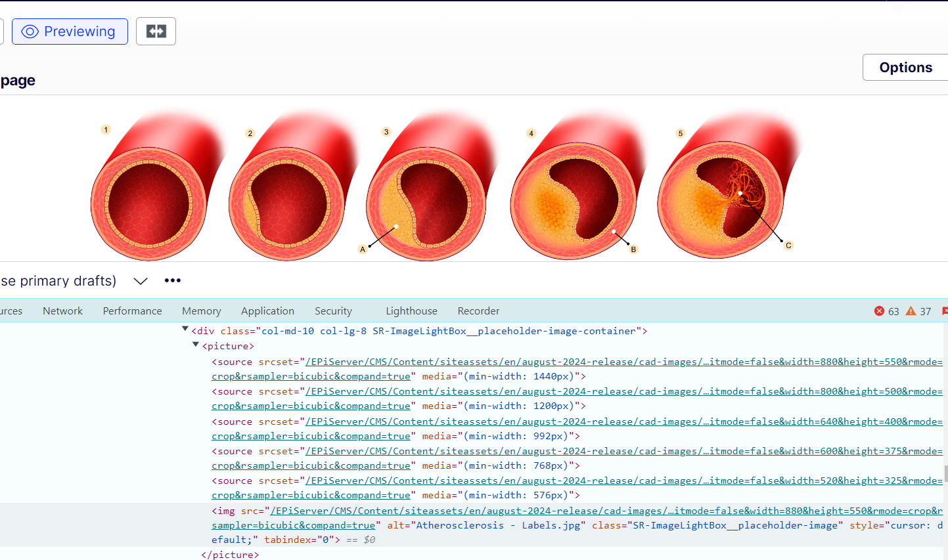This screenshot has height=560, width=948.
Task: Click the compare view arrows icon
Action: click(156, 32)
